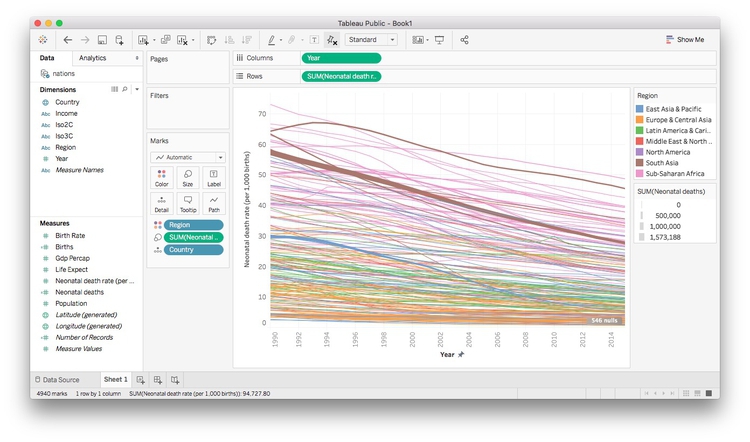
Task: Select the Income dimension
Action: [66, 113]
